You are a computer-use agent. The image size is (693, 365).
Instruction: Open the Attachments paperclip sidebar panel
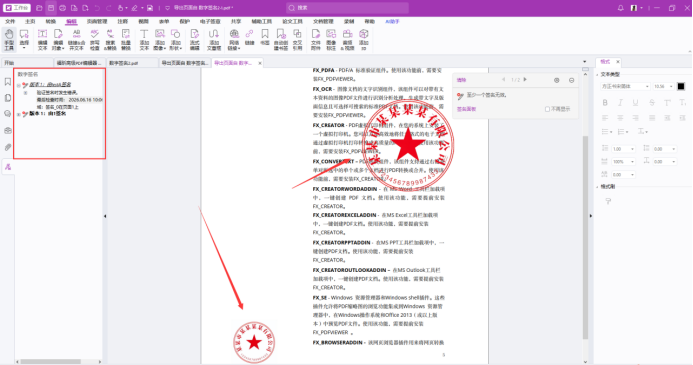(8, 147)
